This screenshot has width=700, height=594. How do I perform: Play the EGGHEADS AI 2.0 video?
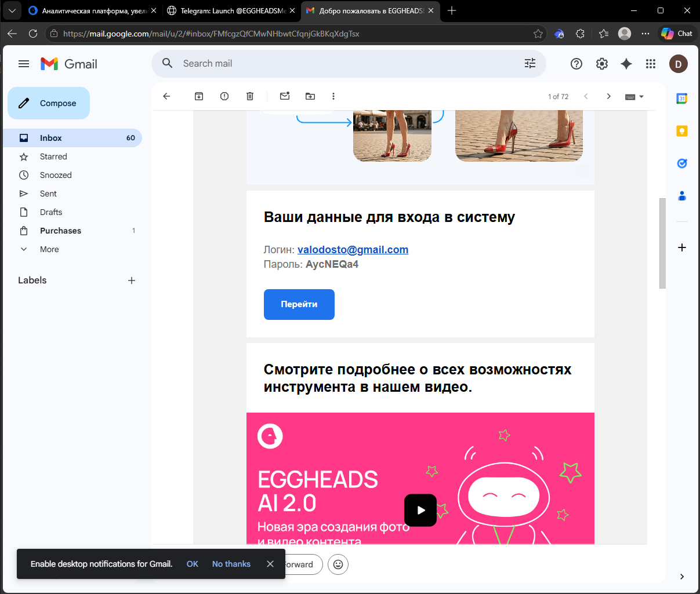coord(420,510)
